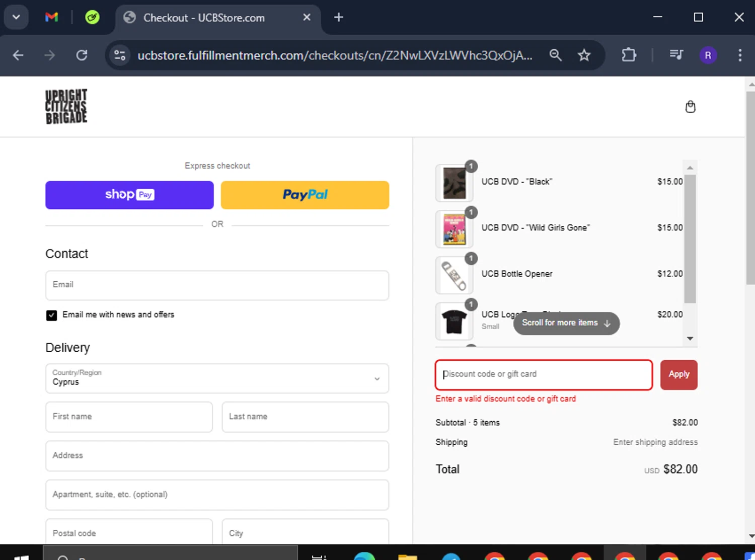Click the Address field

click(217, 456)
